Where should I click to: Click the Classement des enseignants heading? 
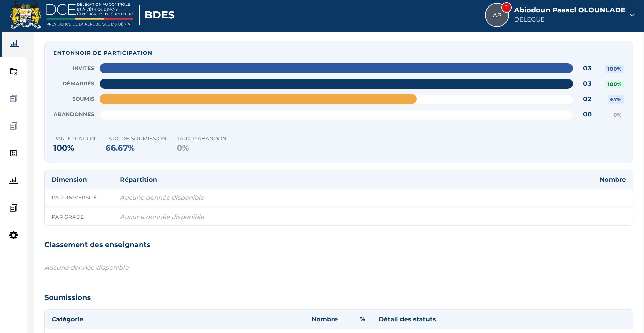(97, 245)
